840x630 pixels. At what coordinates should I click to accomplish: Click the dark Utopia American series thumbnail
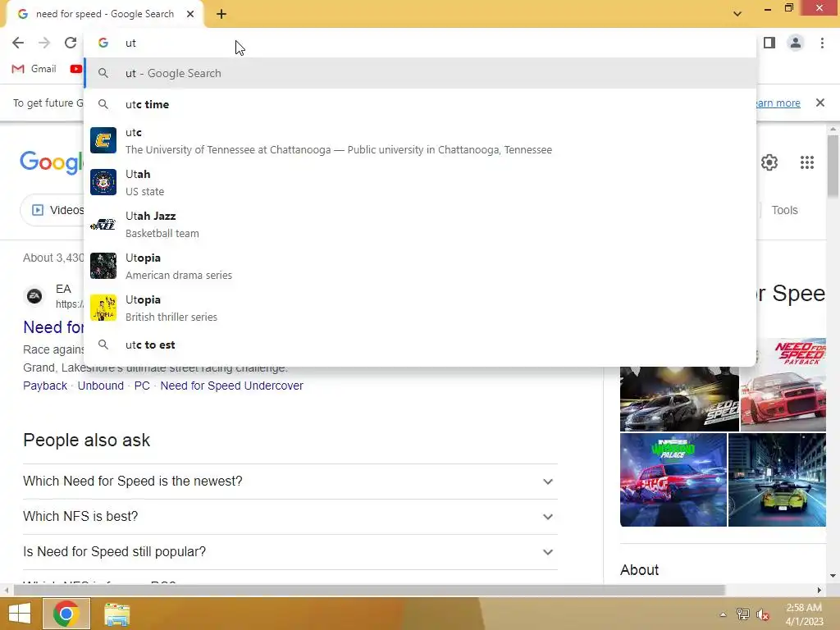(x=103, y=267)
